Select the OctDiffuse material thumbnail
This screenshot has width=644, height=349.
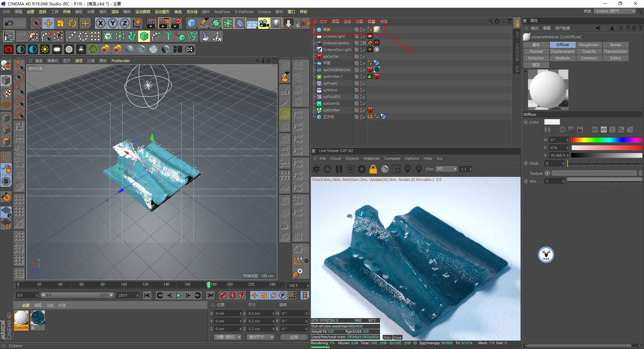click(21, 317)
